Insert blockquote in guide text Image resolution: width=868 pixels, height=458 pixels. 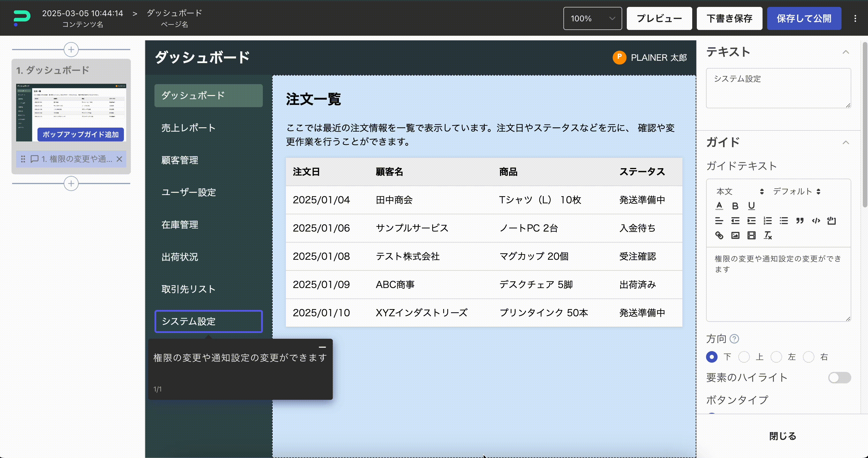(800, 221)
